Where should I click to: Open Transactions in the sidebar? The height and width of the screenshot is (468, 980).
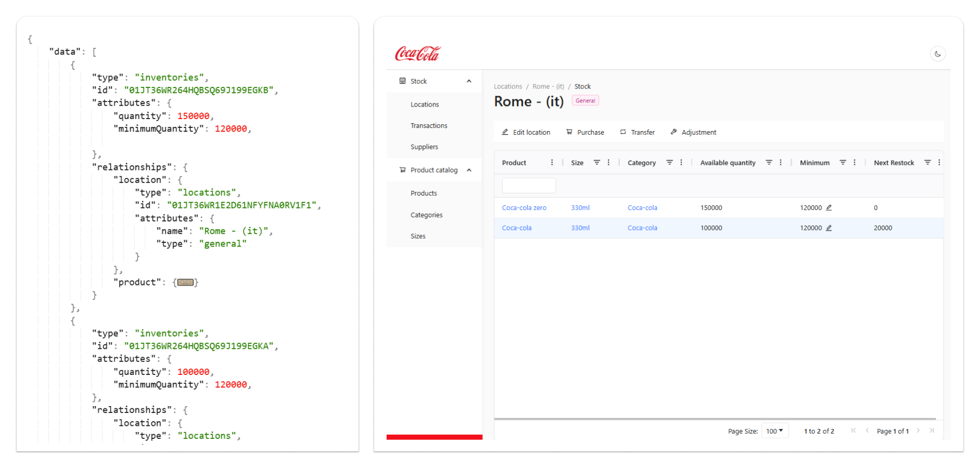[x=429, y=126]
